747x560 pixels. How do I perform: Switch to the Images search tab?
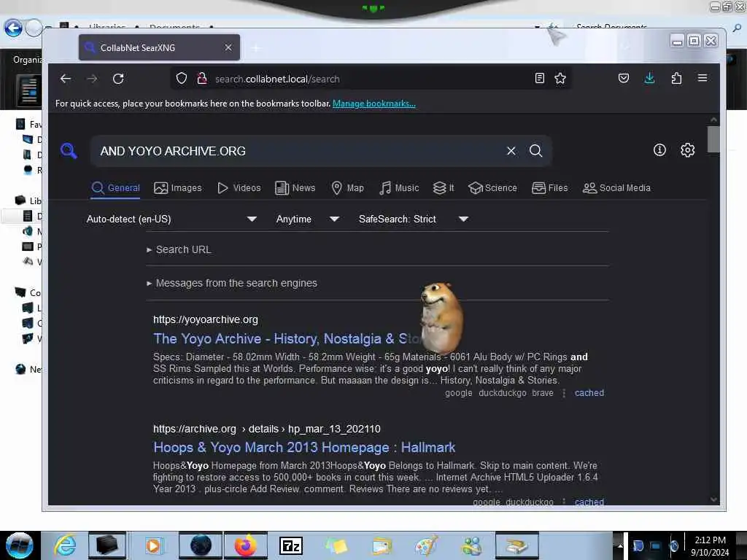pyautogui.click(x=178, y=188)
